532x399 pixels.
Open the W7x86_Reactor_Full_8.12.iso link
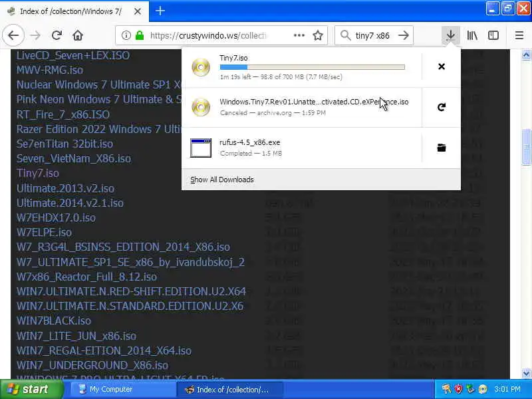pyautogui.click(x=86, y=277)
